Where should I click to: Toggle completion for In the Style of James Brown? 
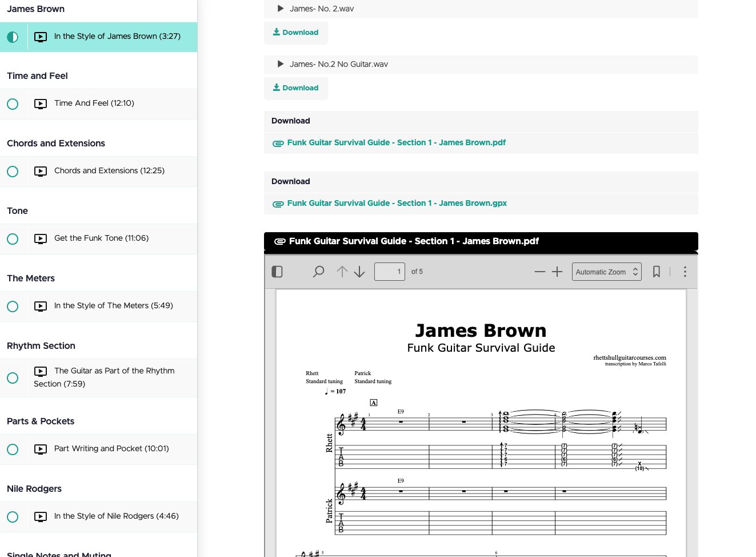[13, 37]
